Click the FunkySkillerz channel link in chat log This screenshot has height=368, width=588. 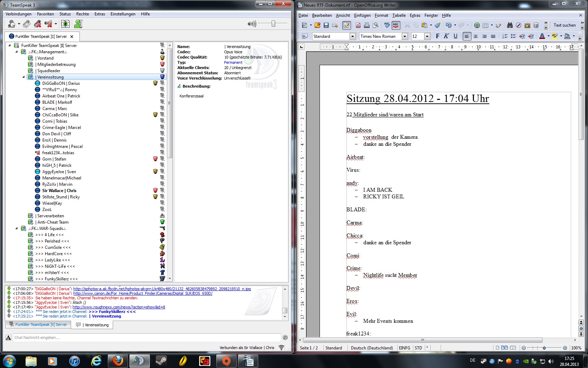tap(112, 312)
